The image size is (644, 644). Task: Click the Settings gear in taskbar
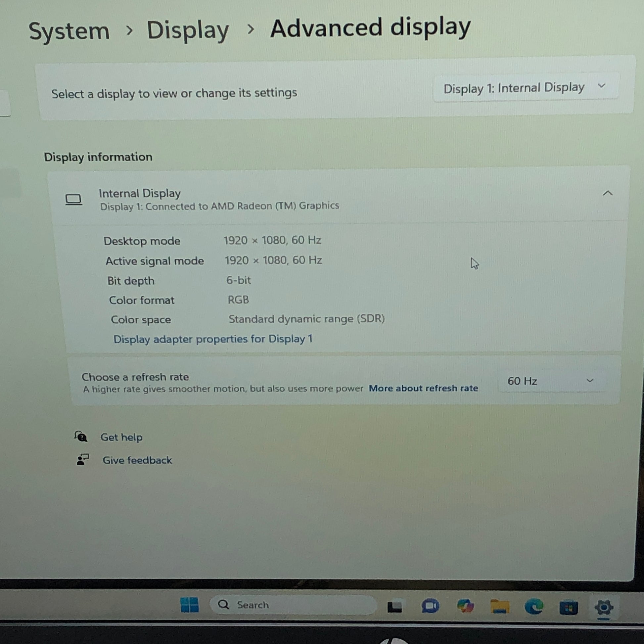pos(604,607)
